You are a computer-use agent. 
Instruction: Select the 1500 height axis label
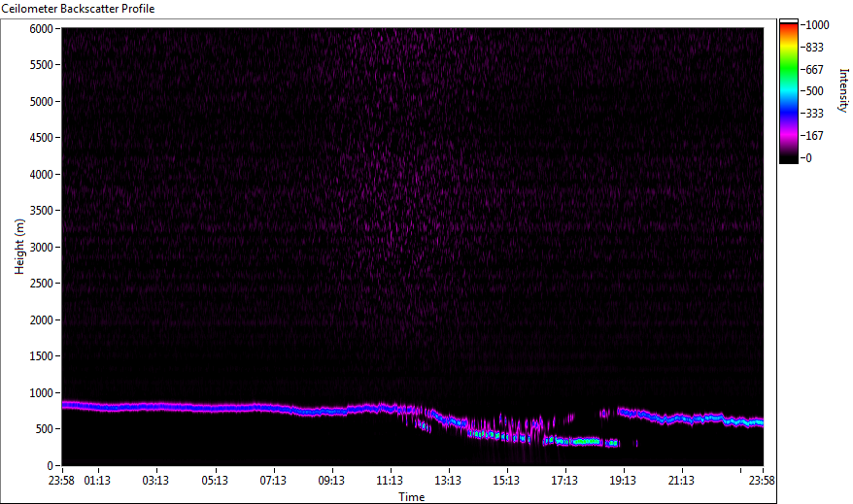point(42,356)
